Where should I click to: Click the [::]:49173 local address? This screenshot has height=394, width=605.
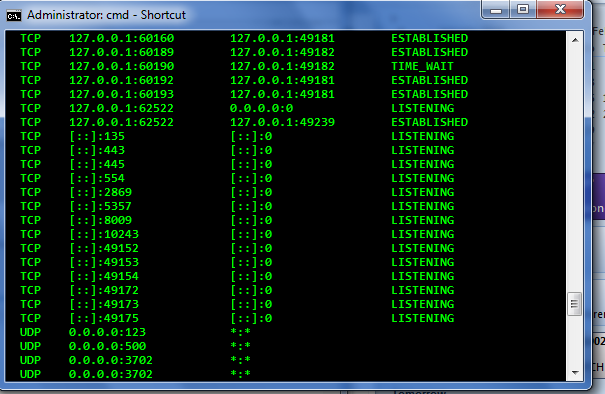(104, 304)
